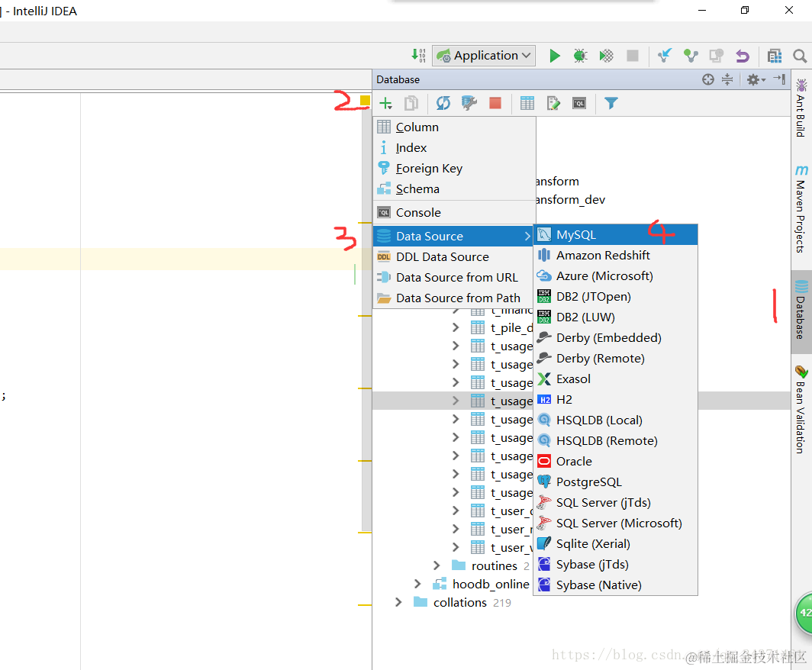Click the VCS Update Project icon
The image size is (812, 670).
[x=665, y=56]
